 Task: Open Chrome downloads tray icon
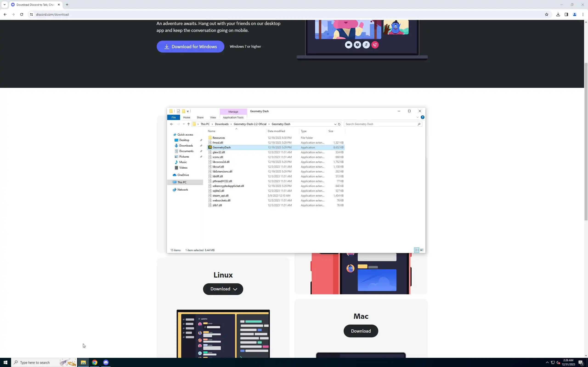pos(558,14)
